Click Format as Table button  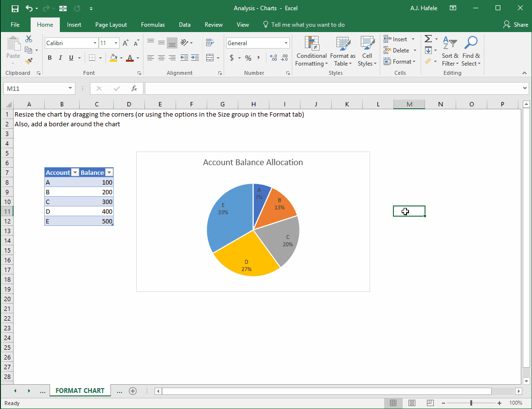tap(343, 51)
